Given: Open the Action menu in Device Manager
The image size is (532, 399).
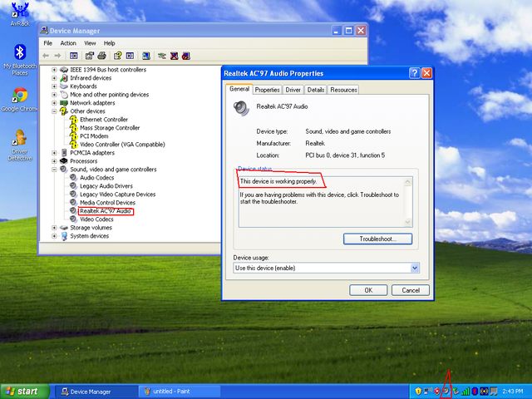Looking at the screenshot, I should pos(68,43).
